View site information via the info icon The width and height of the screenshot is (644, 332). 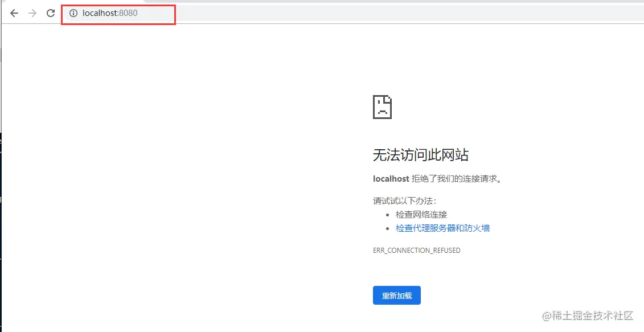(73, 13)
